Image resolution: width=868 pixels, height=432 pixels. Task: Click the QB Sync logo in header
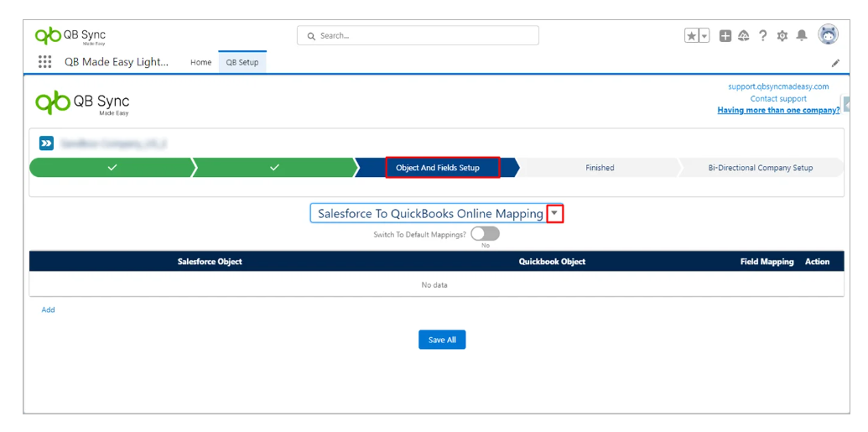[70, 36]
